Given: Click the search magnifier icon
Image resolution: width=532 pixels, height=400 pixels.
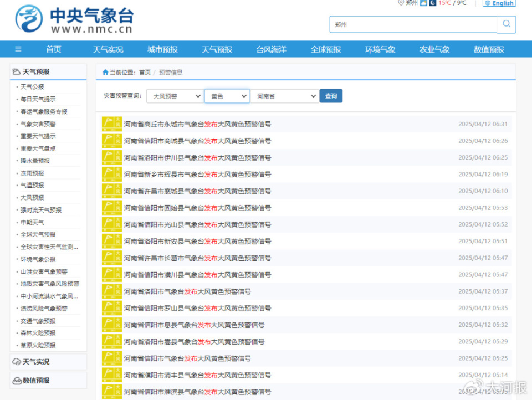Looking at the screenshot, I should (507, 24).
